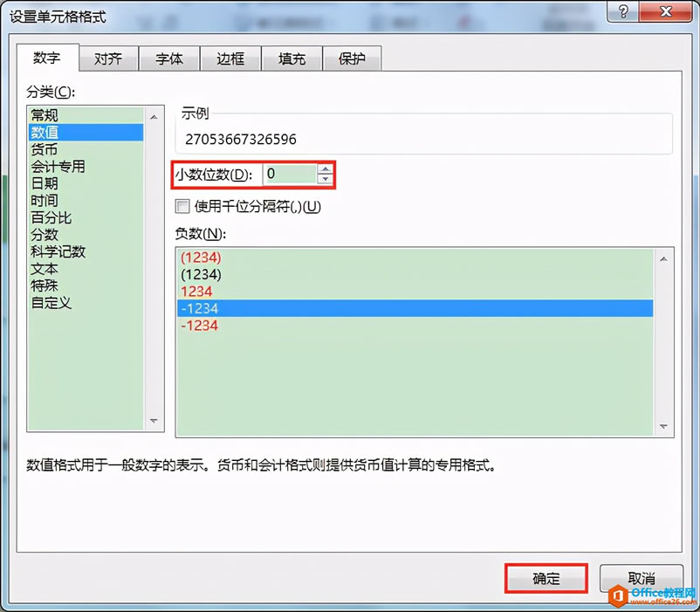This screenshot has height=612, width=700.
Task: Enable 使用千位分隔符 checkbox
Action: pyautogui.click(x=182, y=206)
